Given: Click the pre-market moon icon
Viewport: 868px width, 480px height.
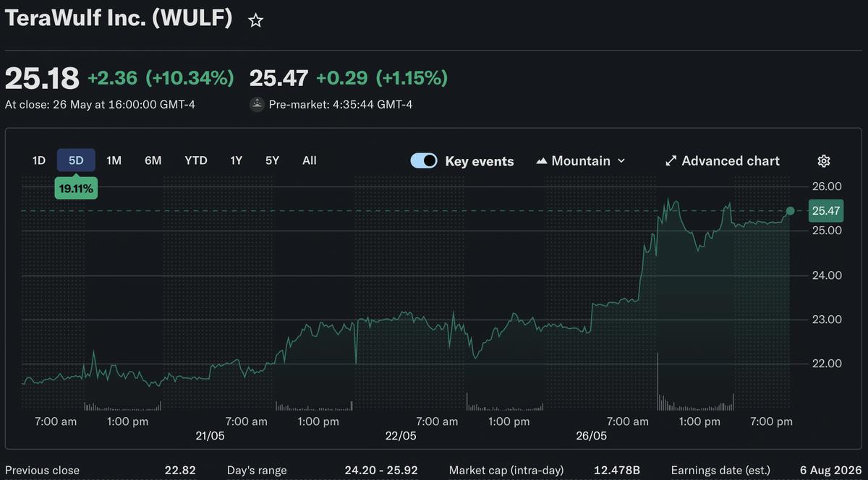Looking at the screenshot, I should click(x=256, y=104).
